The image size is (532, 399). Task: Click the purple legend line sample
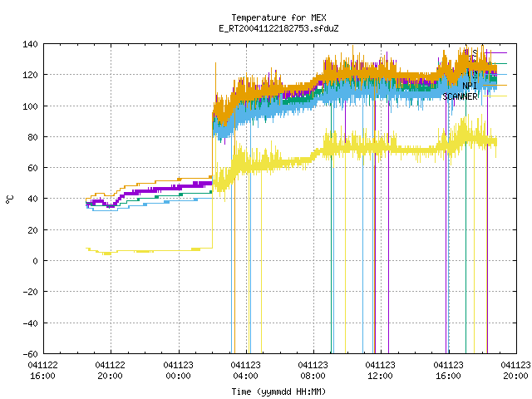(x=495, y=52)
